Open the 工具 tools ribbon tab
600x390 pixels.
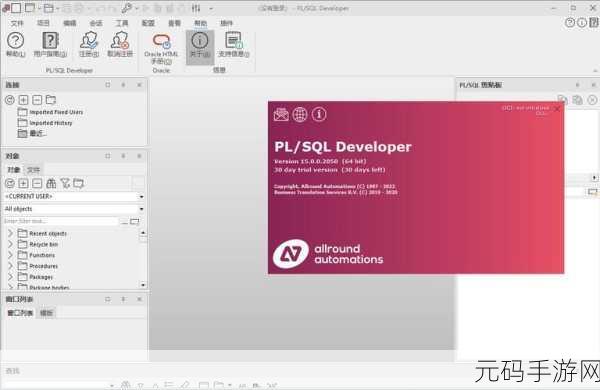click(122, 23)
